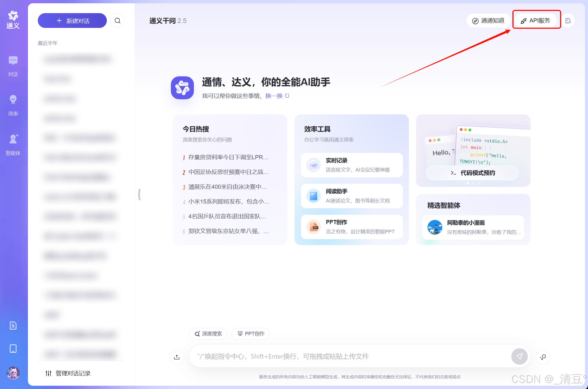Select the second carousel dot of banner

pos(474,183)
